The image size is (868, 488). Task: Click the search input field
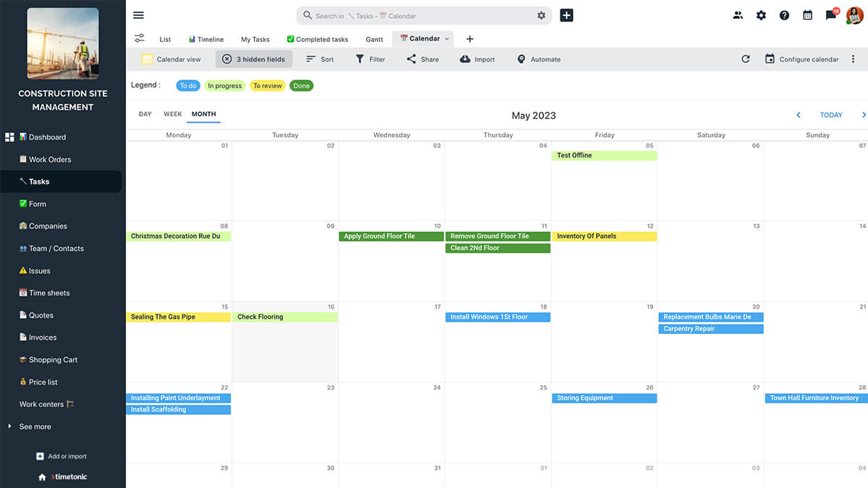click(424, 15)
